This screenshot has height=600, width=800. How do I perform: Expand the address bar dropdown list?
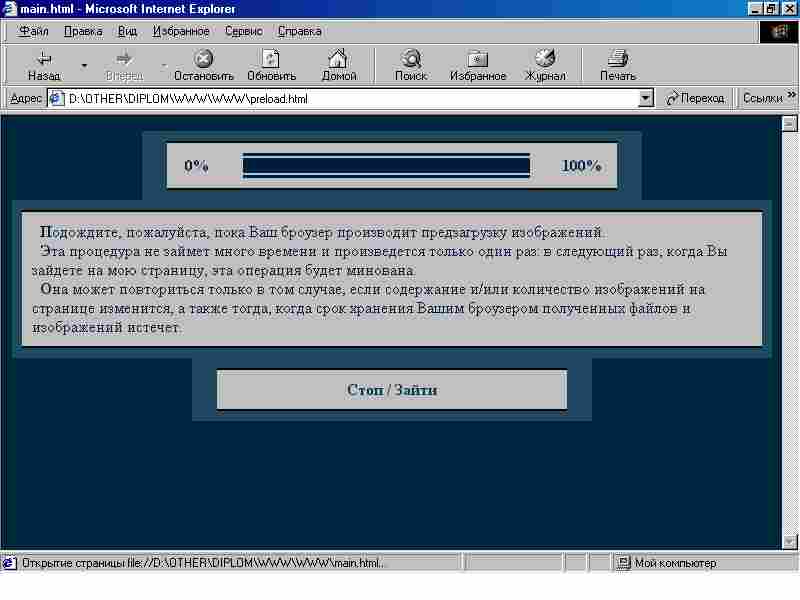coord(645,98)
